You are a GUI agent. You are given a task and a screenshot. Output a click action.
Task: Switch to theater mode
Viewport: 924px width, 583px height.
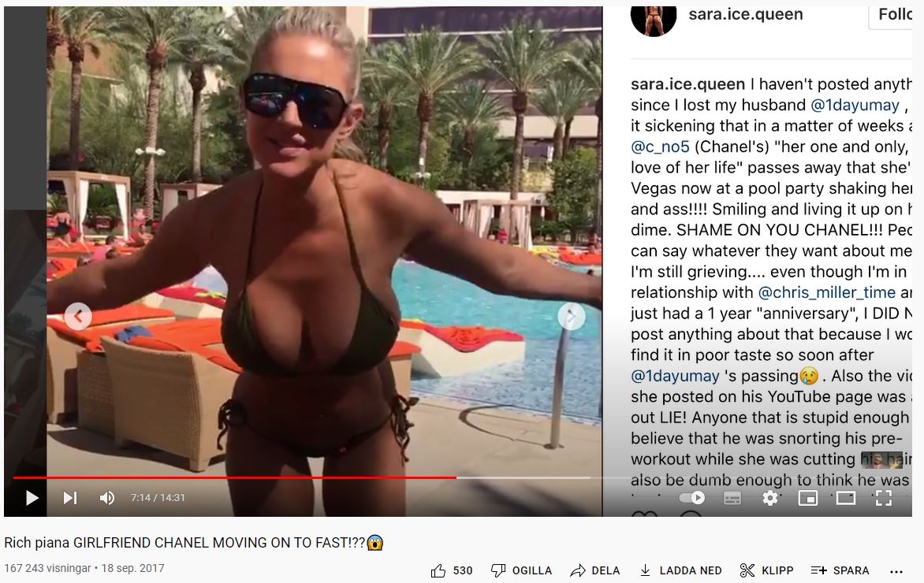coord(846,498)
